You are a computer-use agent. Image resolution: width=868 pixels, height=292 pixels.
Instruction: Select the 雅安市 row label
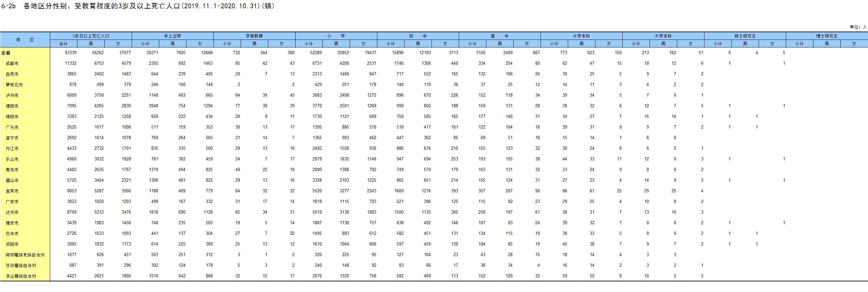tap(12, 223)
